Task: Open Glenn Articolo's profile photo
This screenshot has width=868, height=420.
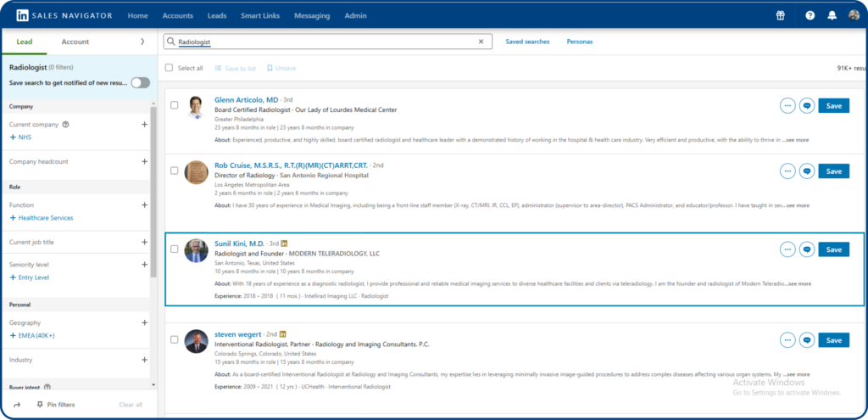Action: click(x=196, y=107)
